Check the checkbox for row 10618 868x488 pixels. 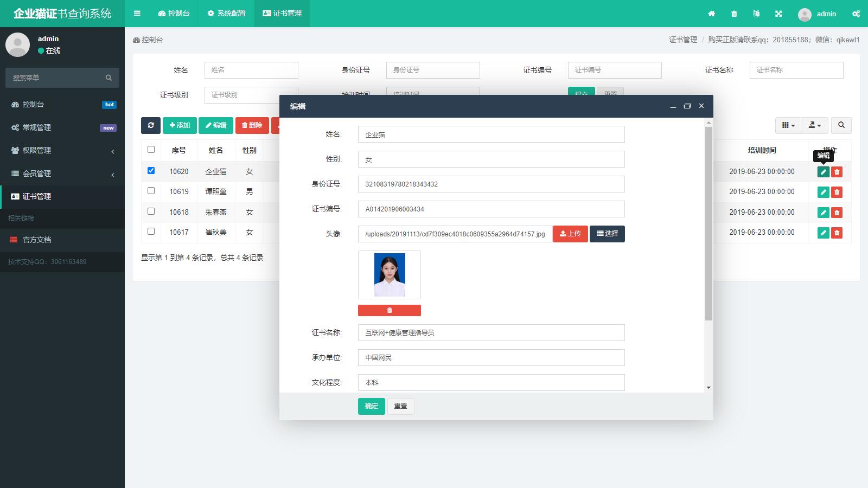click(151, 211)
